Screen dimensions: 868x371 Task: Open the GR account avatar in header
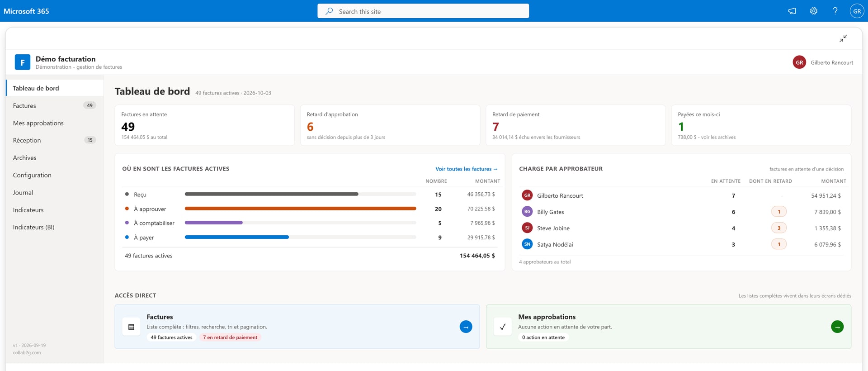[x=857, y=11]
